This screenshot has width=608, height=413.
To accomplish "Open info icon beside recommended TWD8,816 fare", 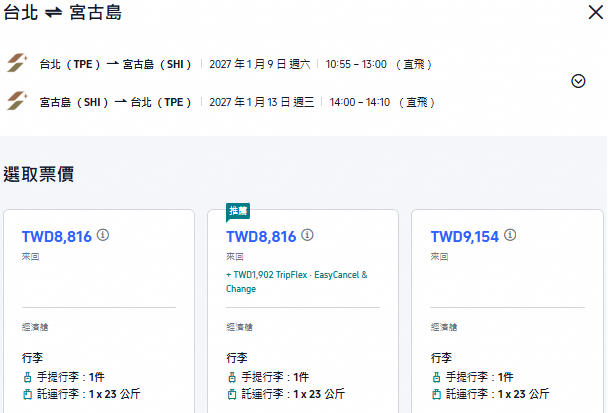I will (307, 235).
